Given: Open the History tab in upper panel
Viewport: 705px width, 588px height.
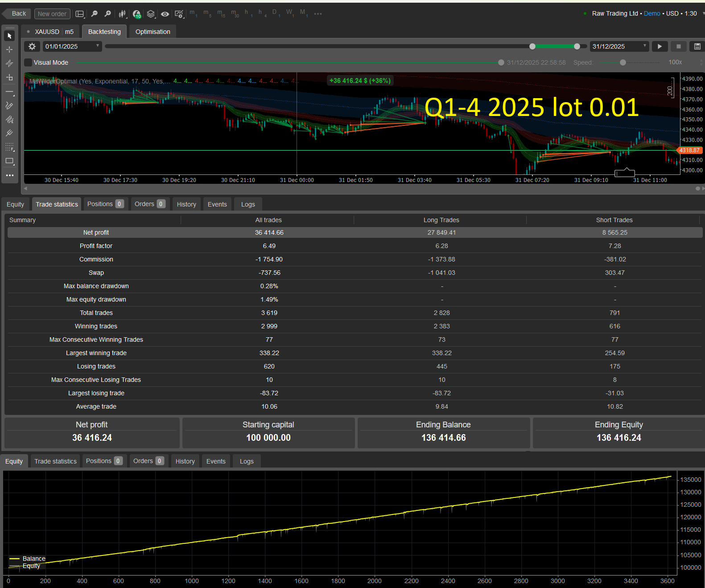Looking at the screenshot, I should tap(186, 204).
